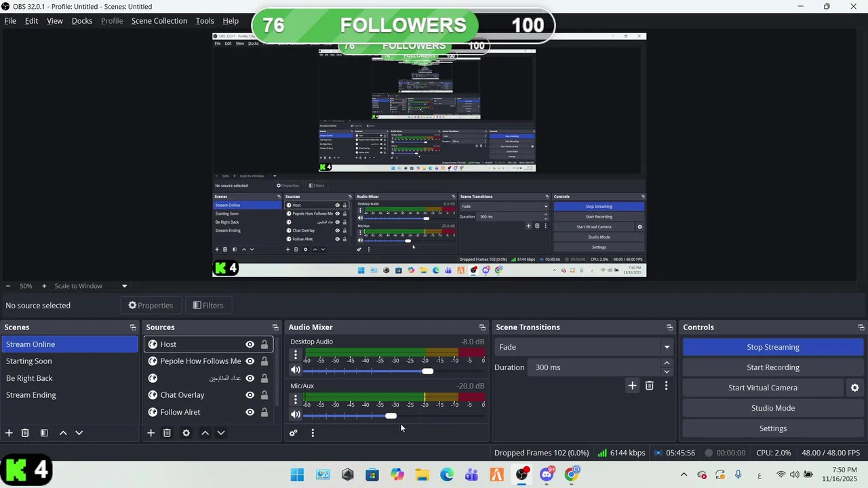This screenshot has height=488, width=868.
Task: Click Start Virtual Camera button
Action: [762, 388]
